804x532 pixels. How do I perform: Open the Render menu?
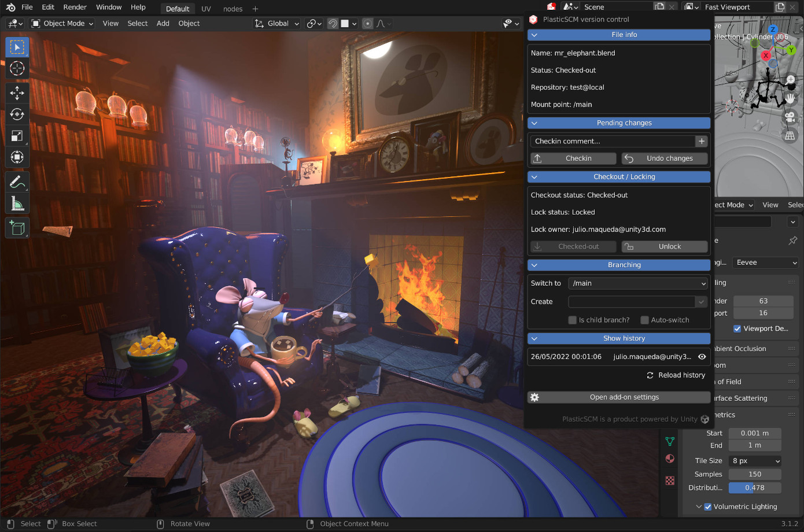click(x=75, y=7)
